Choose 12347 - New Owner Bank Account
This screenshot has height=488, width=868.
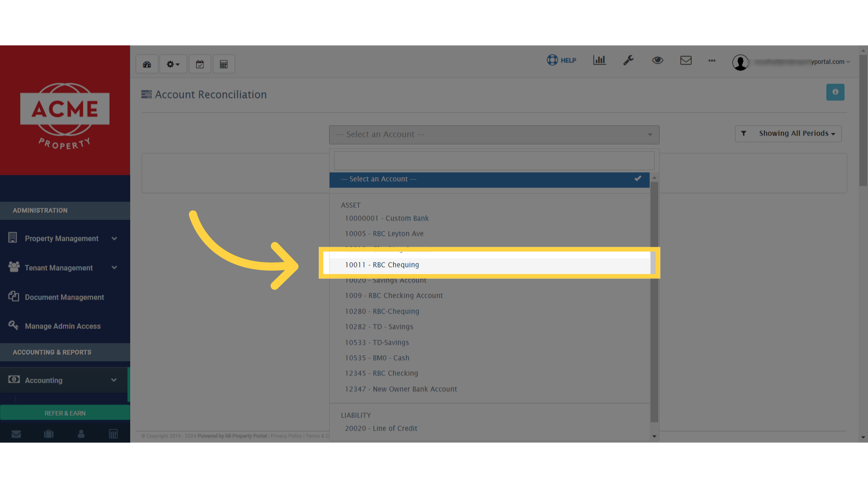point(490,389)
